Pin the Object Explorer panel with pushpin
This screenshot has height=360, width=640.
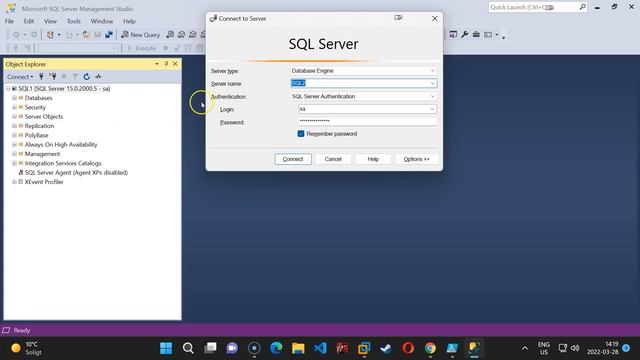point(166,64)
